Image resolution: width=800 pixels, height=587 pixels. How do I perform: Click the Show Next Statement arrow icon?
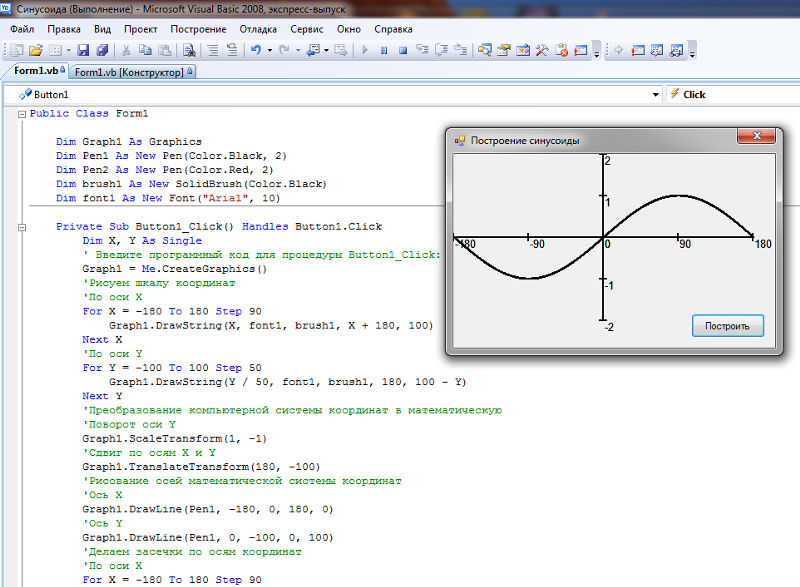click(x=619, y=50)
